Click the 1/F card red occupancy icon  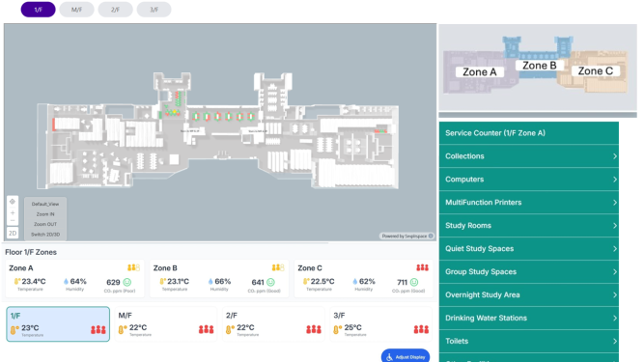98,329
